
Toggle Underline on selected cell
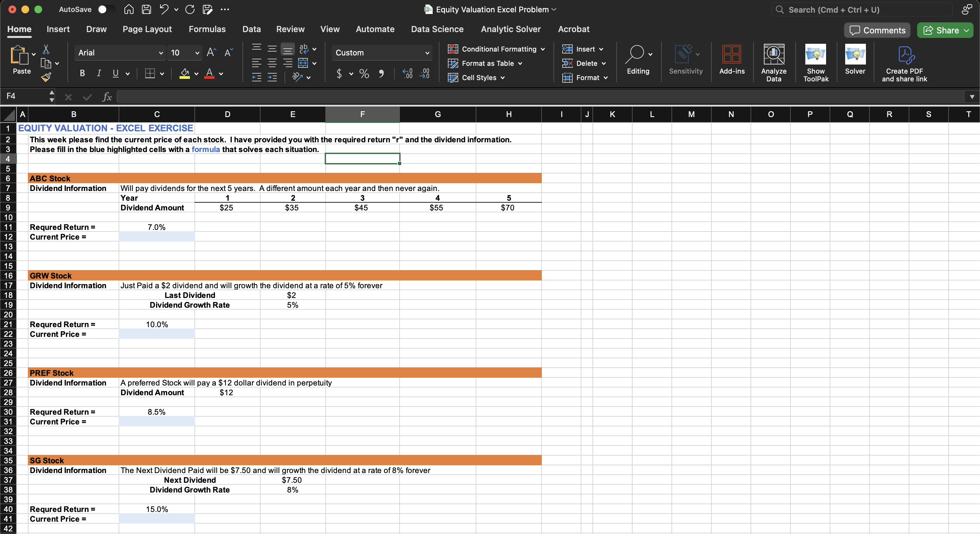coord(115,73)
